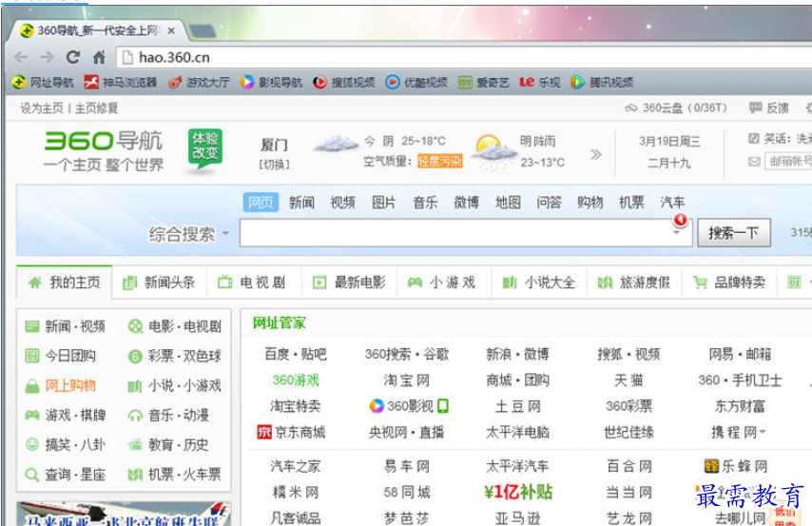812x526 pixels.
Task: Click 切换 to change city
Action: pos(274,165)
